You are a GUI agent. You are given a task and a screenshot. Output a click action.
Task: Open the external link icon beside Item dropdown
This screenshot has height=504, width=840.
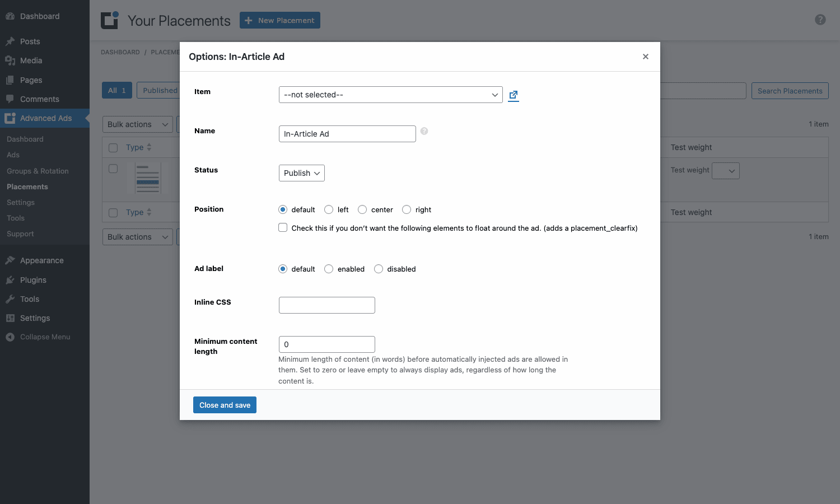pyautogui.click(x=514, y=95)
